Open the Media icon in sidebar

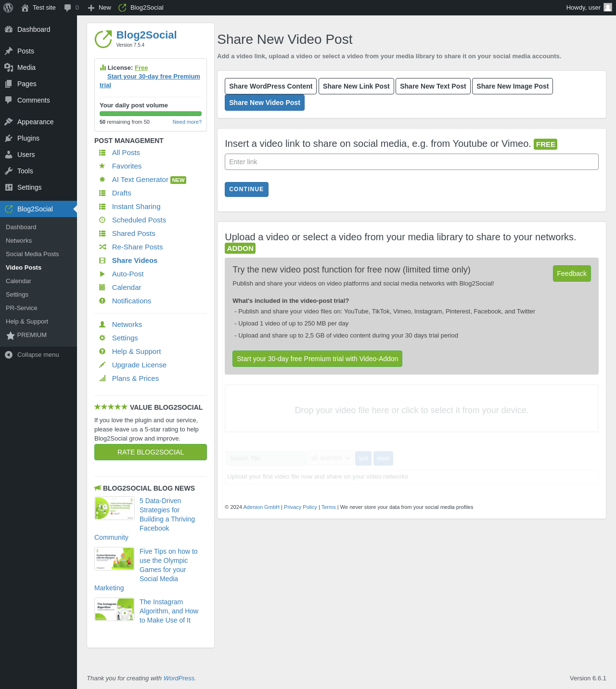(x=9, y=67)
